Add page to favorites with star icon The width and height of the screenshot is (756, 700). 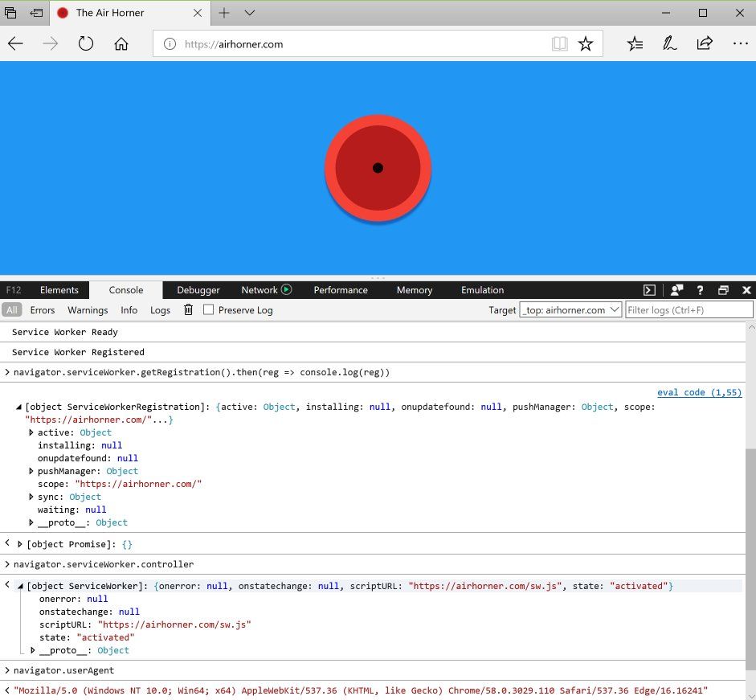pos(586,44)
